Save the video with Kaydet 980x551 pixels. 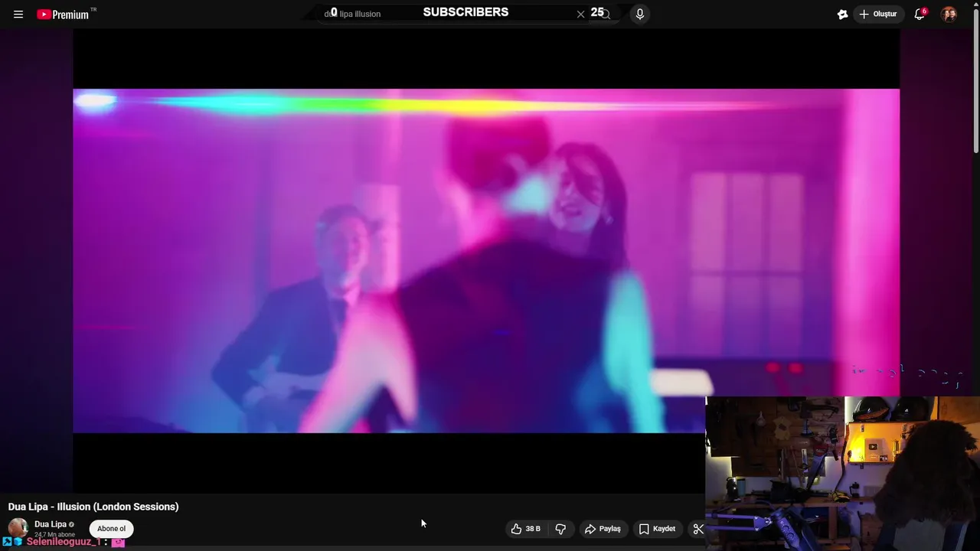[657, 529]
